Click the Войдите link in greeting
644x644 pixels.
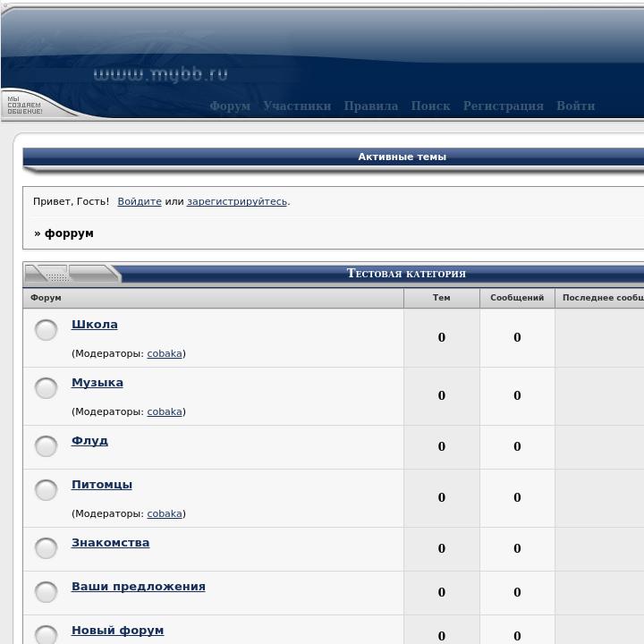(x=140, y=201)
